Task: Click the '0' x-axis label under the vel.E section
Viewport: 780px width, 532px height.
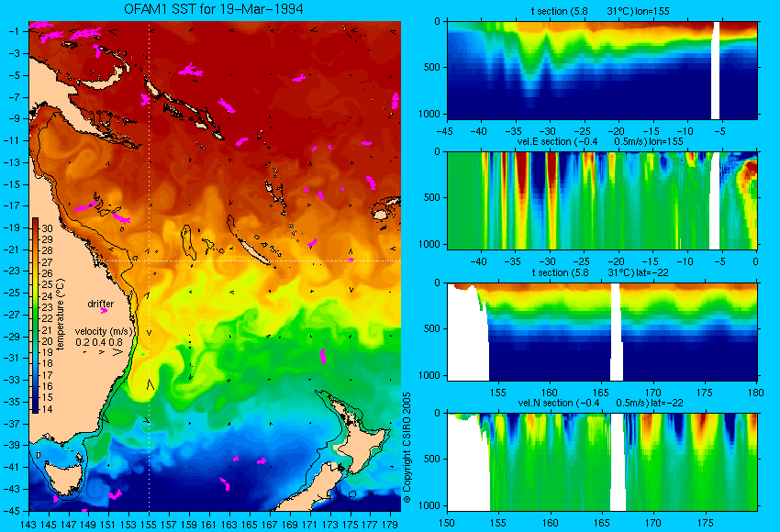Action: pos(755,261)
